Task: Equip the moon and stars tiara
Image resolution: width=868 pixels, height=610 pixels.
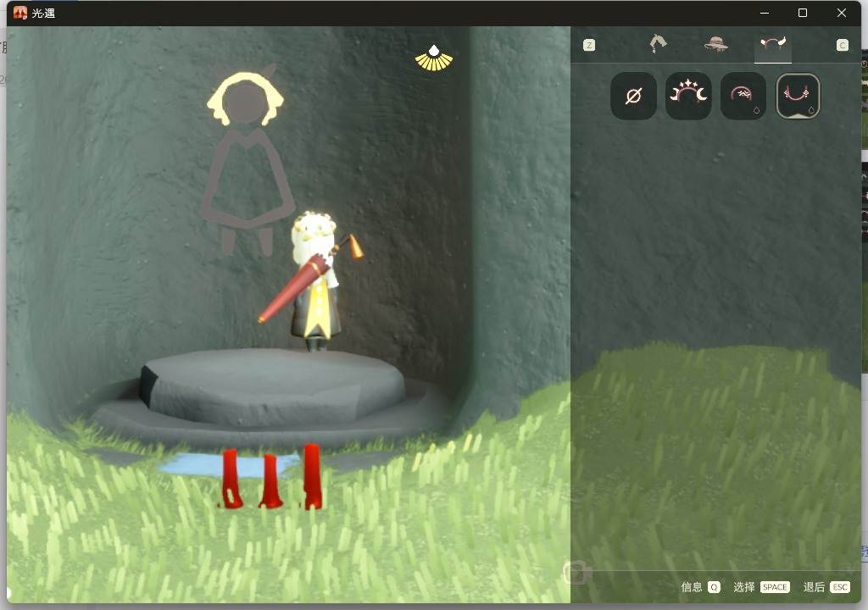Action: pyautogui.click(x=688, y=96)
